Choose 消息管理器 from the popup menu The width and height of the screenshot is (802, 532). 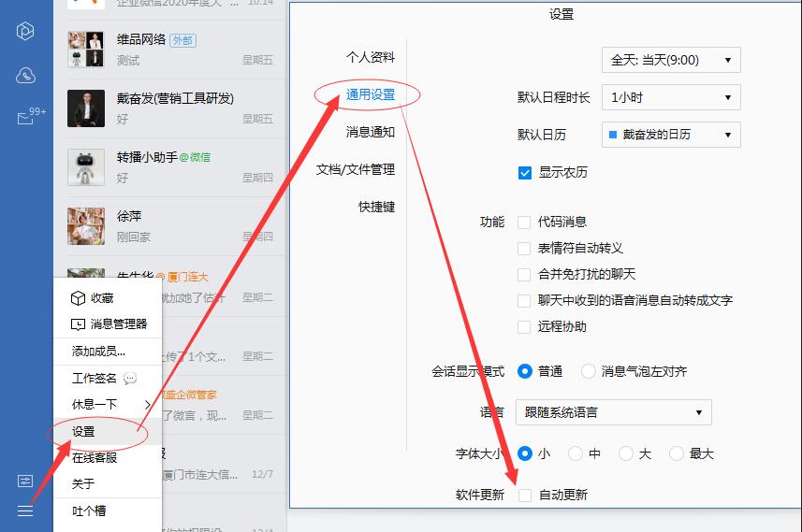(x=108, y=324)
